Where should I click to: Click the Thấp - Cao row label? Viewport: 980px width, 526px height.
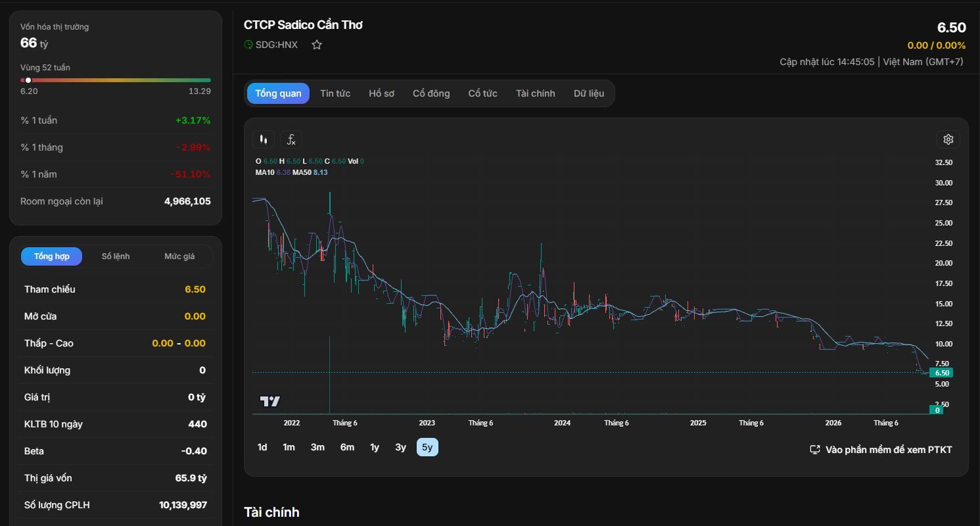point(49,343)
